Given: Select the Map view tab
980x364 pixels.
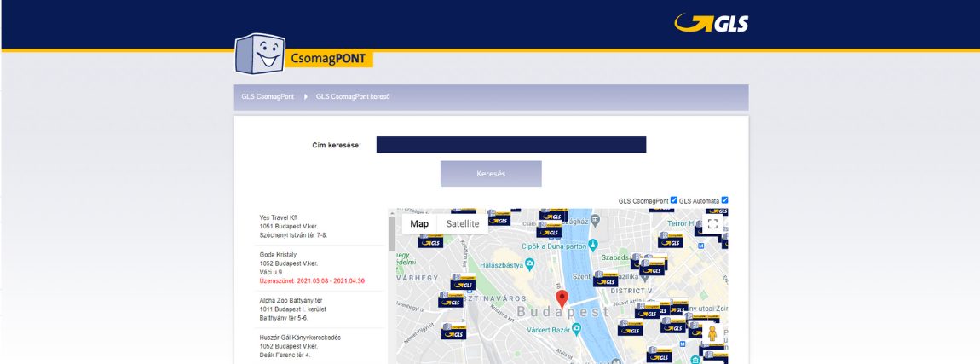Looking at the screenshot, I should pyautogui.click(x=419, y=224).
